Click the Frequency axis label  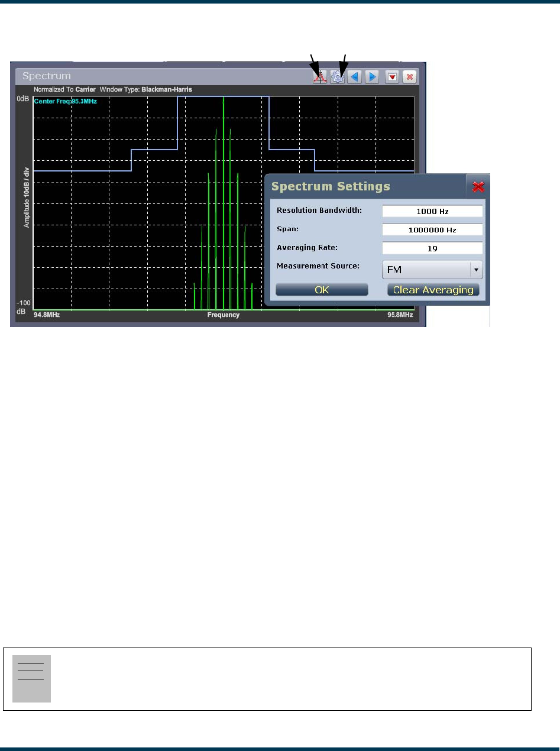[224, 315]
